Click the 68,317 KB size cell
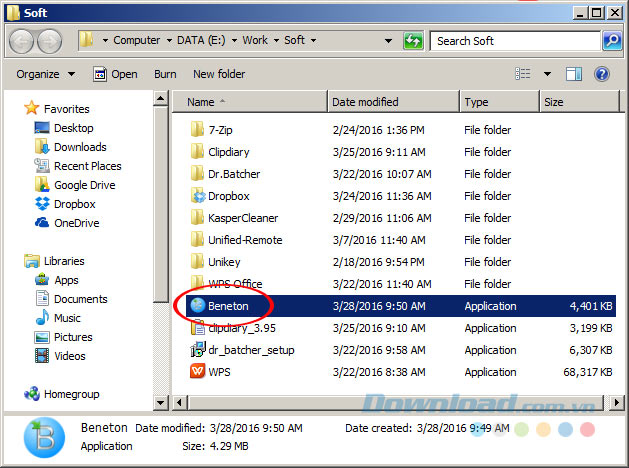Screen dimensions: 629x468 click(587, 372)
